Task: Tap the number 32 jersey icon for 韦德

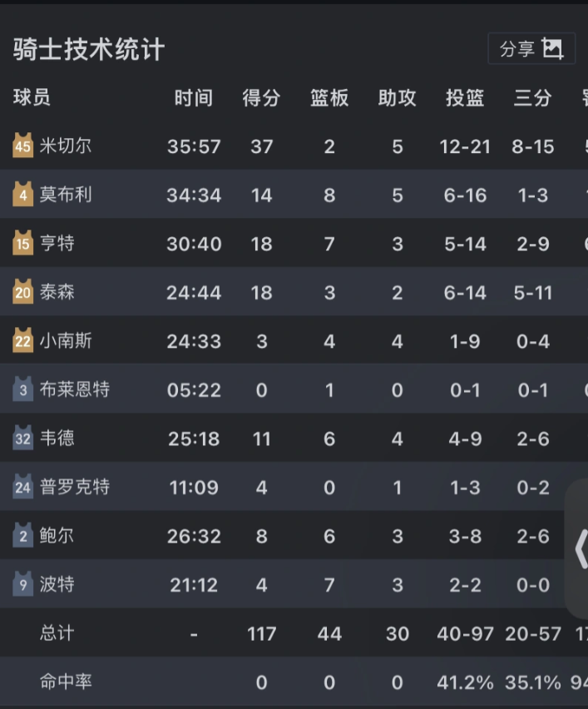Action: pyautogui.click(x=22, y=438)
